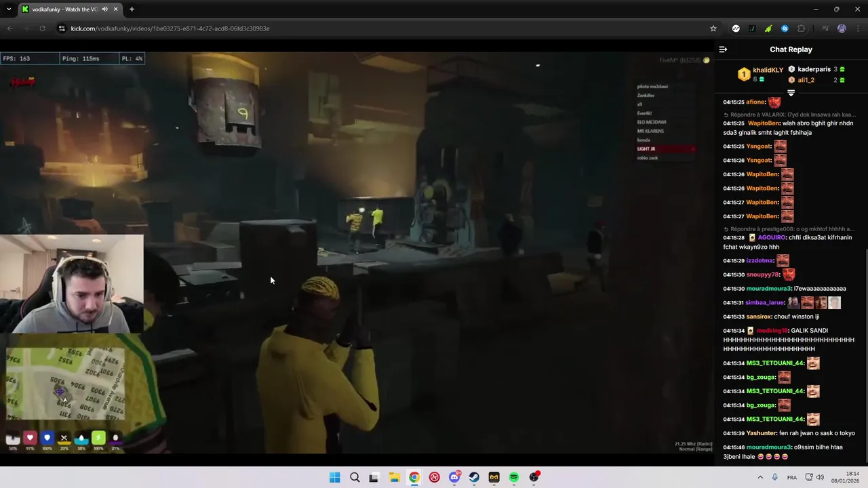Open the green slash extension icon

click(x=752, y=28)
